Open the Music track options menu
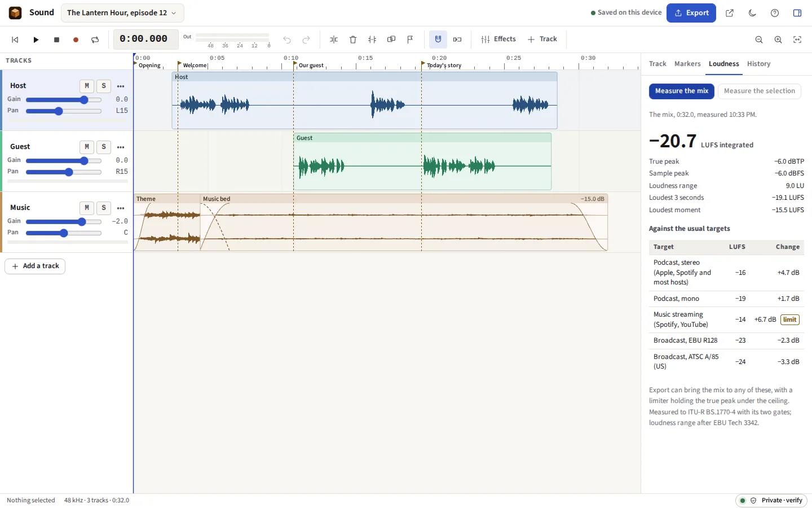 [121, 208]
